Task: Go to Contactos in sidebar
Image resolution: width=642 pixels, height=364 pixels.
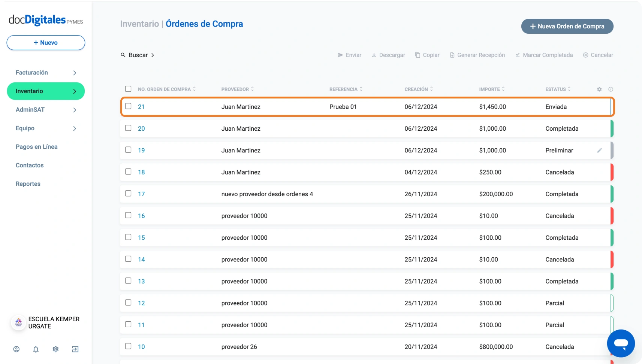Action: [30, 165]
